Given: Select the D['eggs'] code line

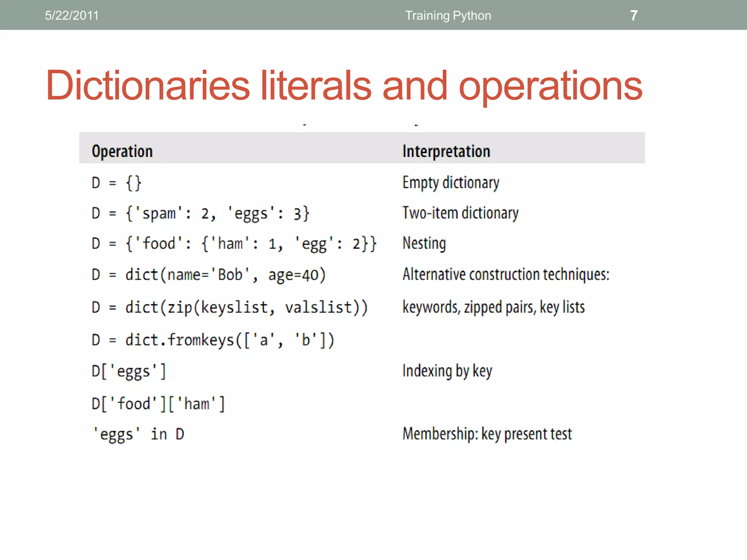Looking at the screenshot, I should 129,372.
